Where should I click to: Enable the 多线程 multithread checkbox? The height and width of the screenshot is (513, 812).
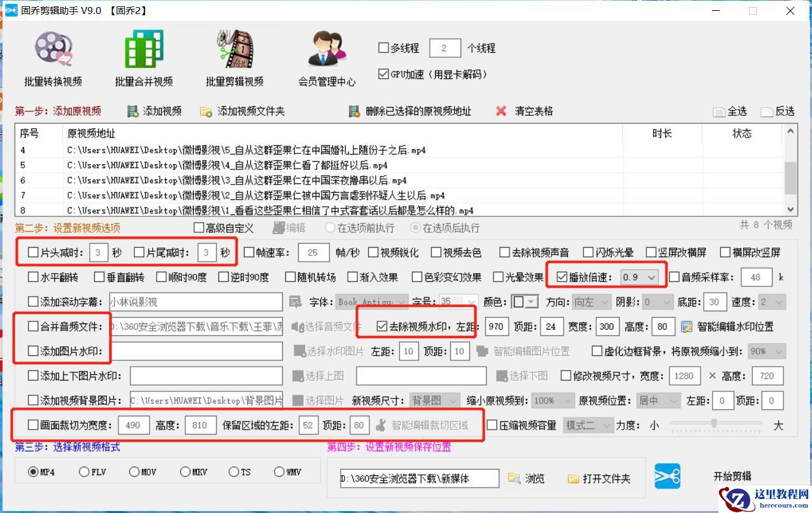[381, 47]
